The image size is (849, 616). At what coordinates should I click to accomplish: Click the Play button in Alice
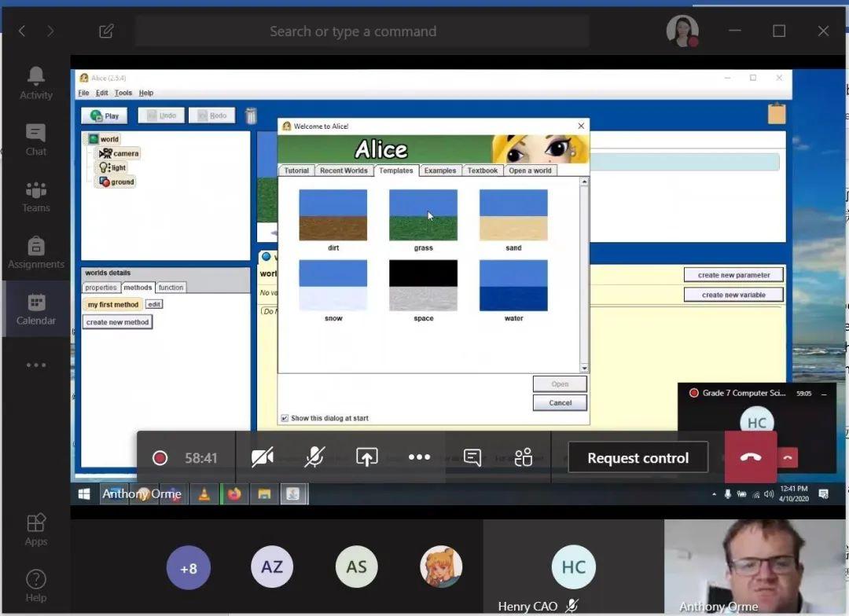105,115
